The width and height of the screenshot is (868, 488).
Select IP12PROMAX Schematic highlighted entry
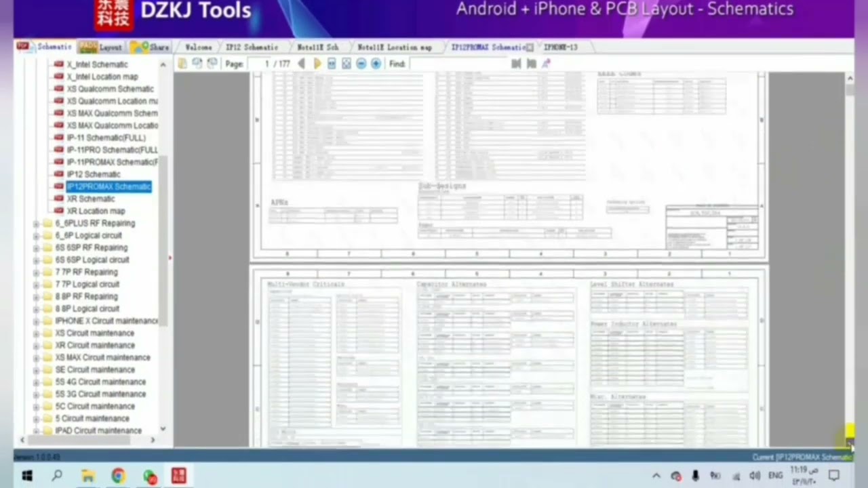pos(108,186)
